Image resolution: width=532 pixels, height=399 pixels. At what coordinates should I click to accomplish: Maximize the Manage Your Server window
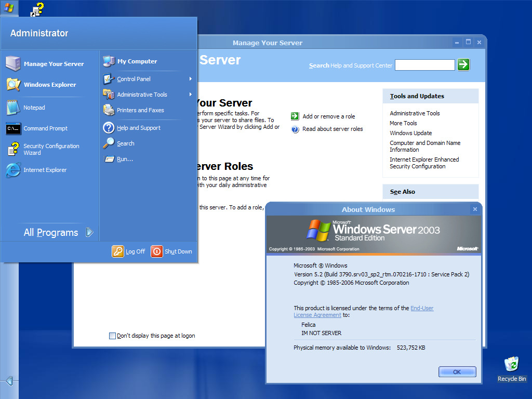point(468,42)
